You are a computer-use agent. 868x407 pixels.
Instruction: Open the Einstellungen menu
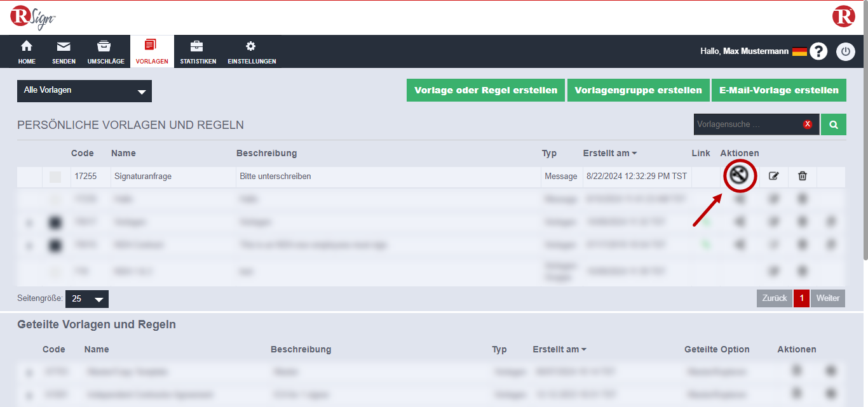pos(252,52)
